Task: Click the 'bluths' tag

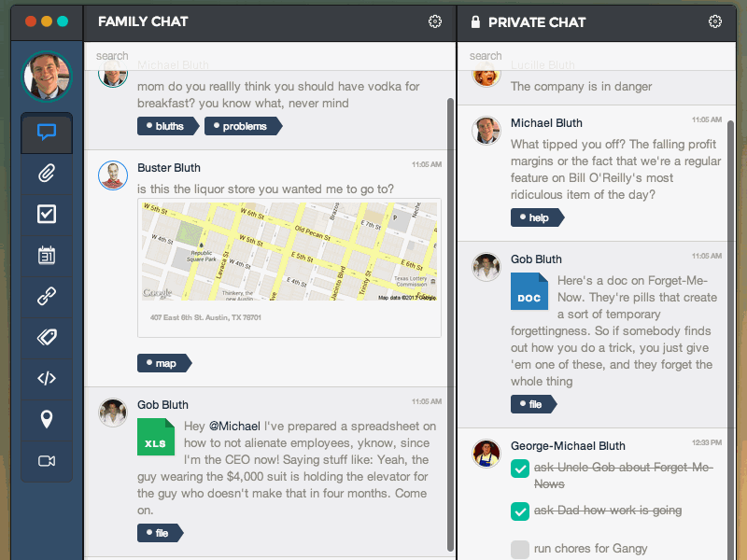Action: (x=168, y=126)
